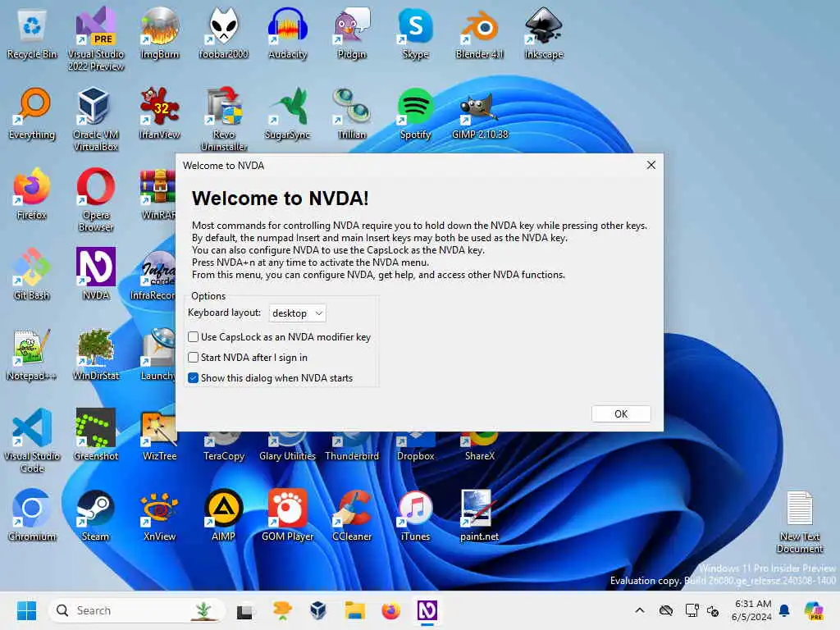Open File Explorer from the taskbar
840x630 pixels.
click(354, 610)
